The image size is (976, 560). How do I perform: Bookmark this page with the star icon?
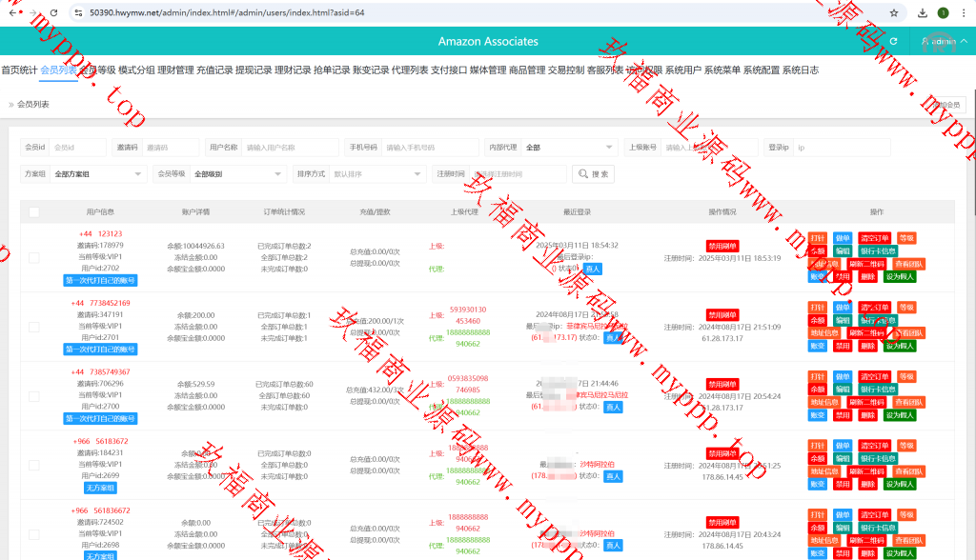[x=893, y=13]
